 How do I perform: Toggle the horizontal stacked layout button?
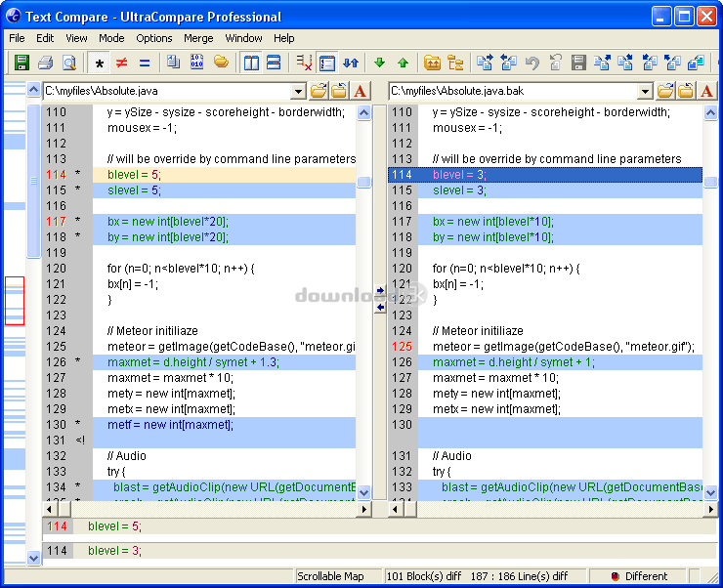tap(274, 63)
